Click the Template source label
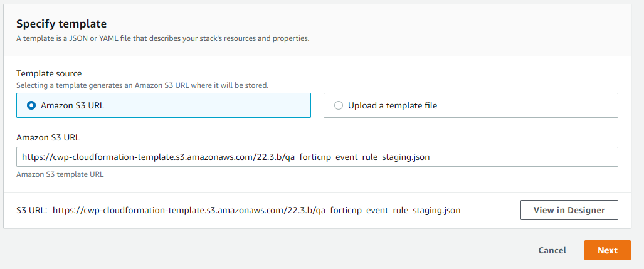Viewport: 644px width, 269px height. [x=49, y=73]
